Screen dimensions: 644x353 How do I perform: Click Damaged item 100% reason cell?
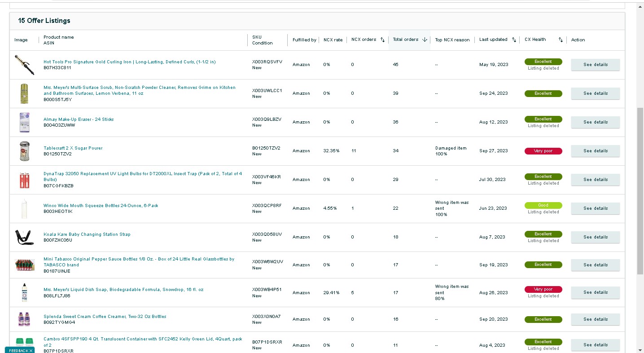click(x=451, y=151)
